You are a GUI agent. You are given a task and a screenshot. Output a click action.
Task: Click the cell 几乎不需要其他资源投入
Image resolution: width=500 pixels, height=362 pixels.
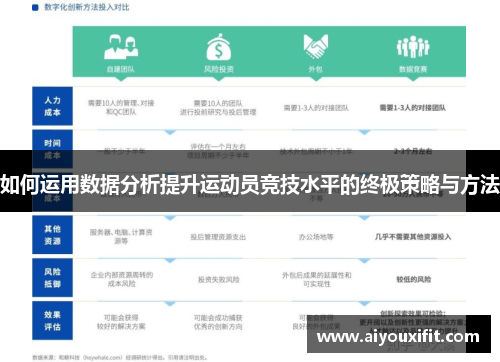coord(413,237)
